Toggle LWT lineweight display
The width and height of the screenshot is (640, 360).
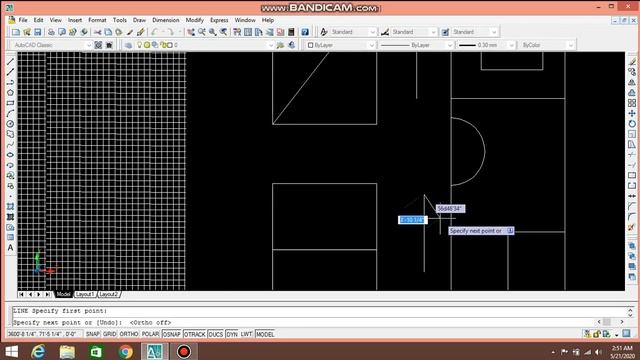click(247, 334)
